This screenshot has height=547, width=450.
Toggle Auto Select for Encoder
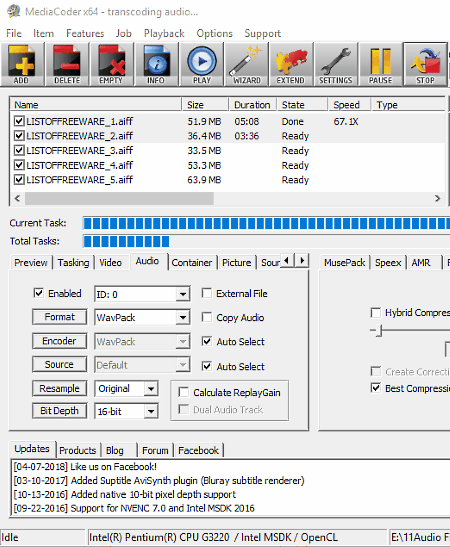[207, 341]
